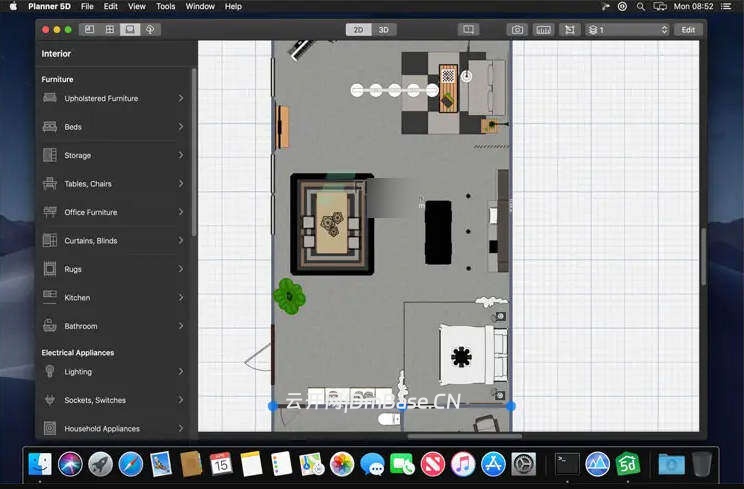Click the Lighting bulb icon

point(50,371)
